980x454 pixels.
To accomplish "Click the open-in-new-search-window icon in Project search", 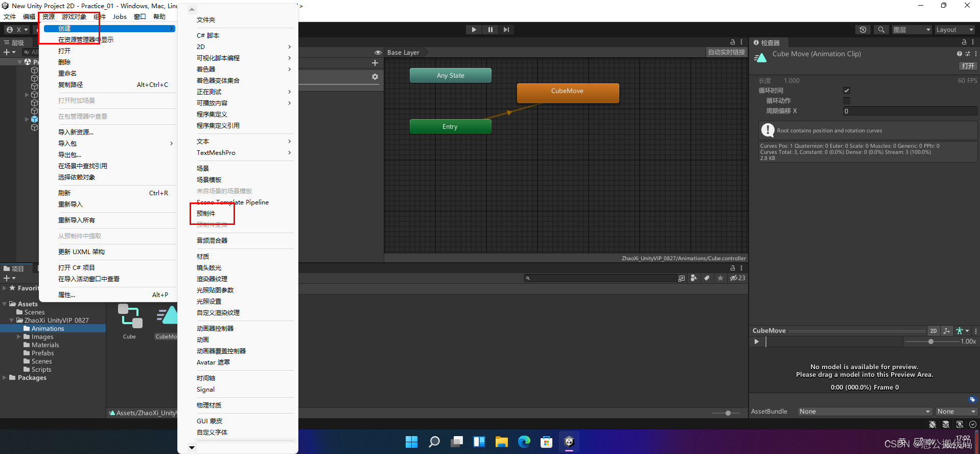I will point(682,278).
